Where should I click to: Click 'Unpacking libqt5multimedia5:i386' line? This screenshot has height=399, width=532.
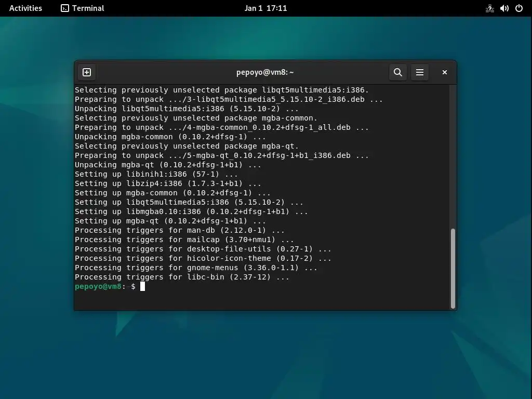point(187,109)
